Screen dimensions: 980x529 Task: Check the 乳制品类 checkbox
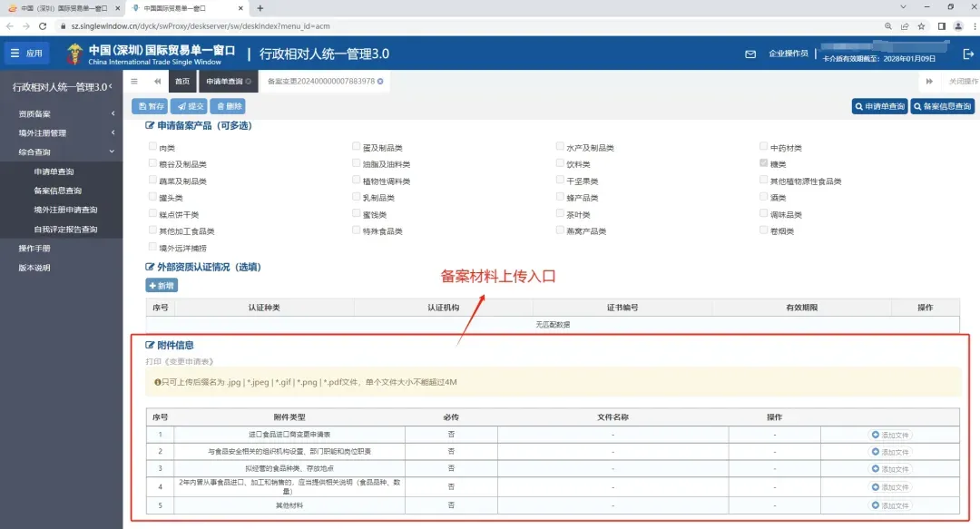[357, 196]
